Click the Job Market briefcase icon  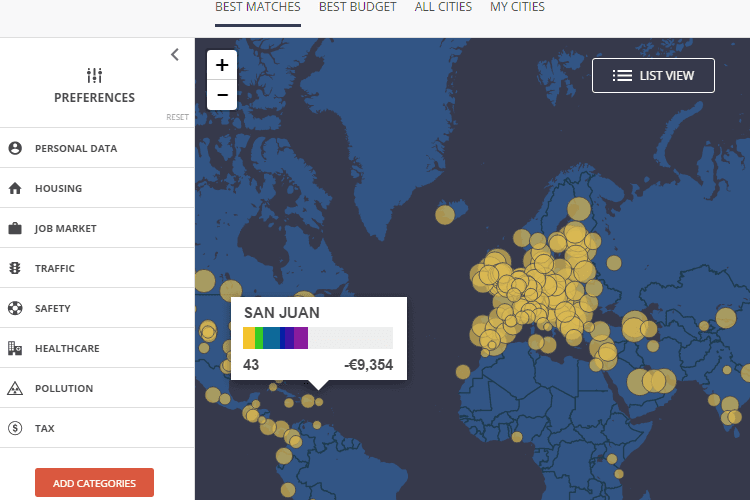[x=15, y=228]
